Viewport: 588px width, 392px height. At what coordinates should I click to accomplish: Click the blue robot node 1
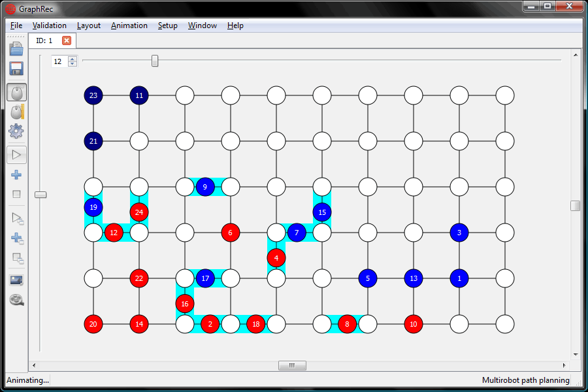(x=459, y=278)
